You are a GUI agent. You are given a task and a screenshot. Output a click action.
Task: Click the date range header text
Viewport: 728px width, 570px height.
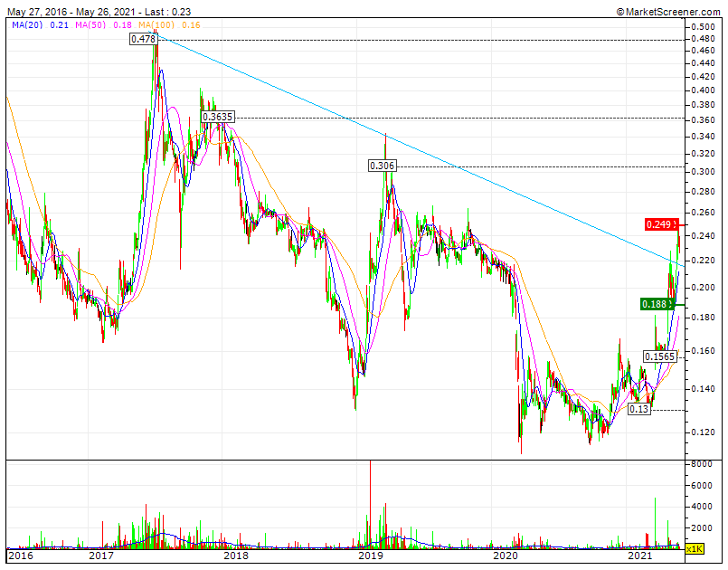[x=99, y=12]
